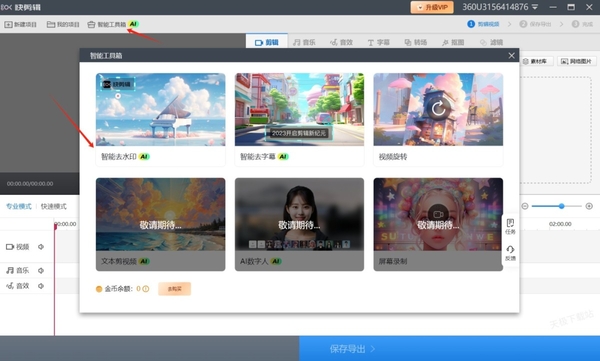Create a new project with 新建项目
Screen dimensions: 600x361
pos(20,25)
